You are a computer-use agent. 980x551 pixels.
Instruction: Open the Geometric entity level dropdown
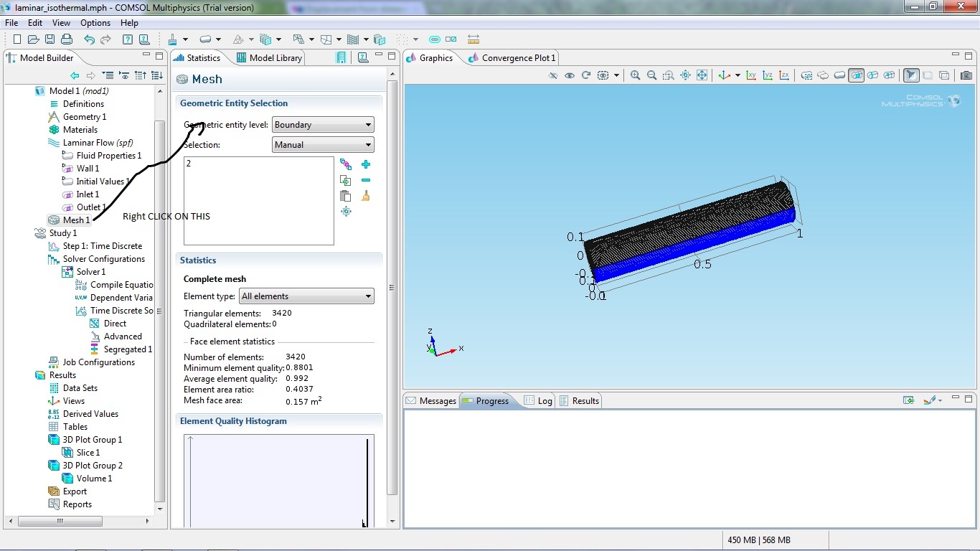click(x=323, y=125)
